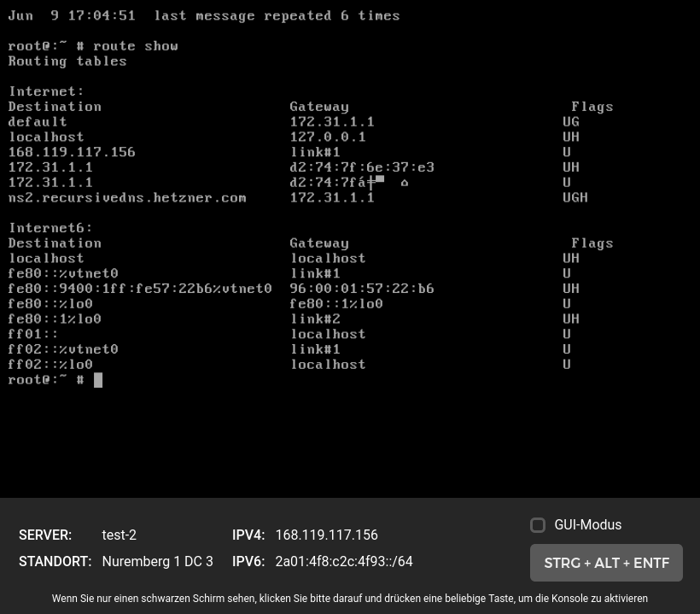Click the fe80::9400:1ff:fe57:22b6%vtnet0 destination
The height and width of the screenshot is (614, 700).
click(140, 289)
